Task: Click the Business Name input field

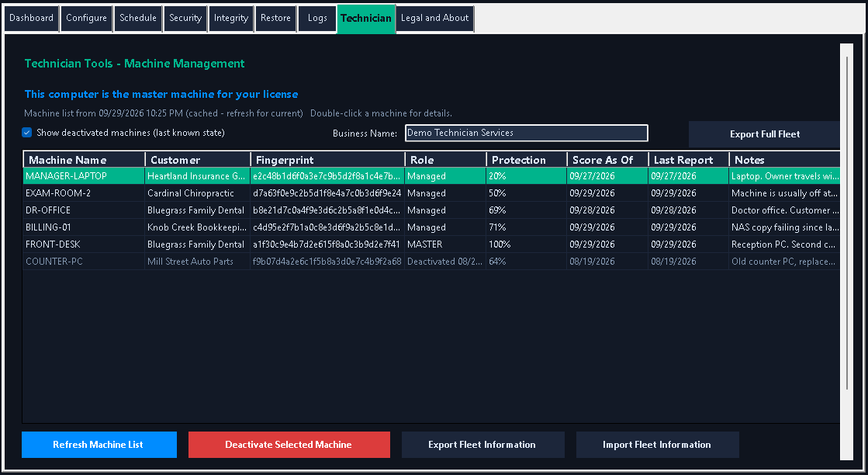Action: point(527,133)
